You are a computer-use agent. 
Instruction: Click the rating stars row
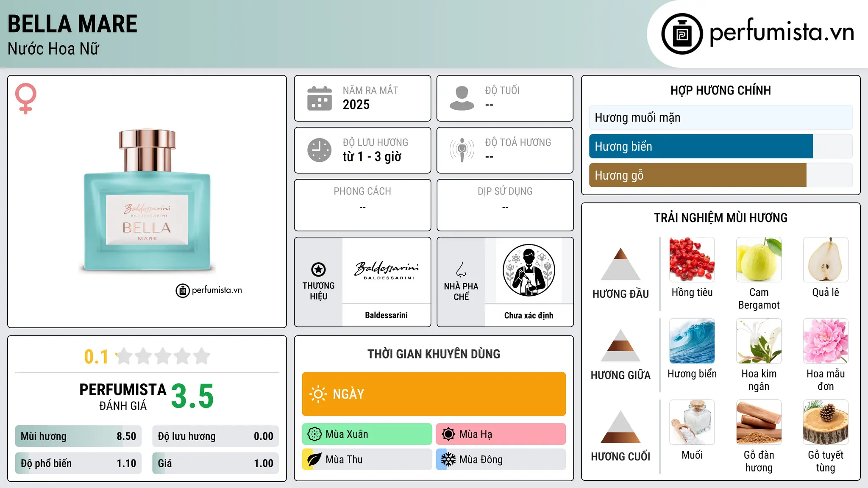(x=163, y=356)
